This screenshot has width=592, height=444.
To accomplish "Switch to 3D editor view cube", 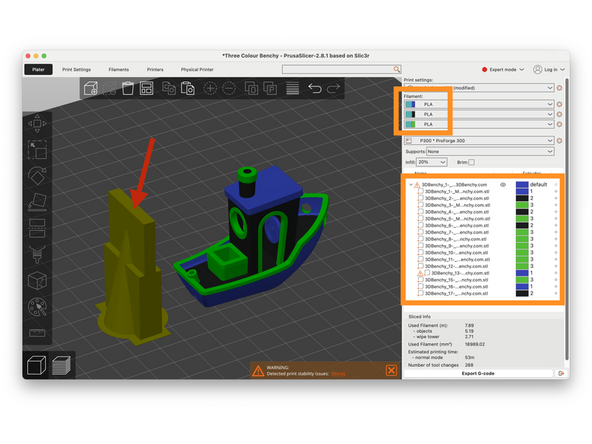I will click(37, 365).
